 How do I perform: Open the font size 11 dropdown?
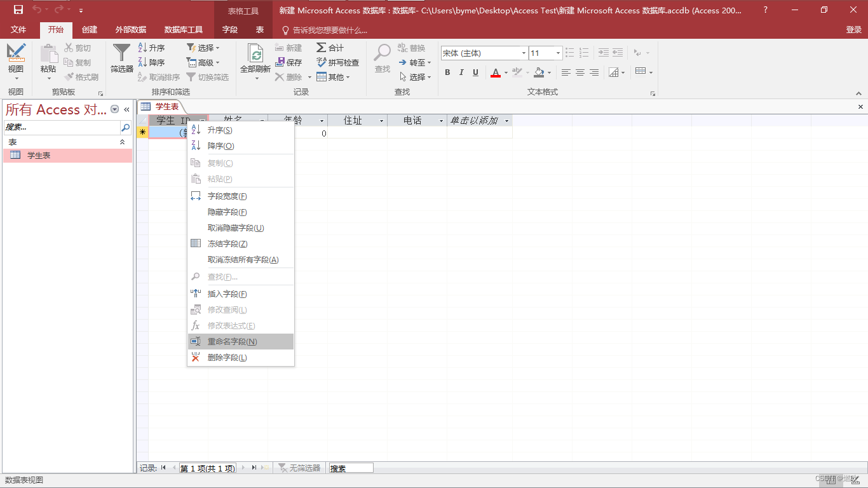tap(558, 53)
